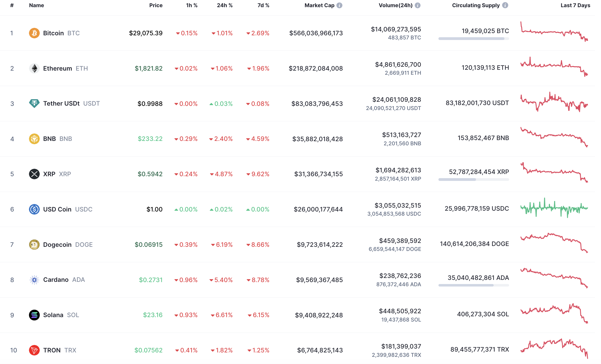Click the Dogecoin logo icon
This screenshot has height=364, width=601.
[34, 244]
